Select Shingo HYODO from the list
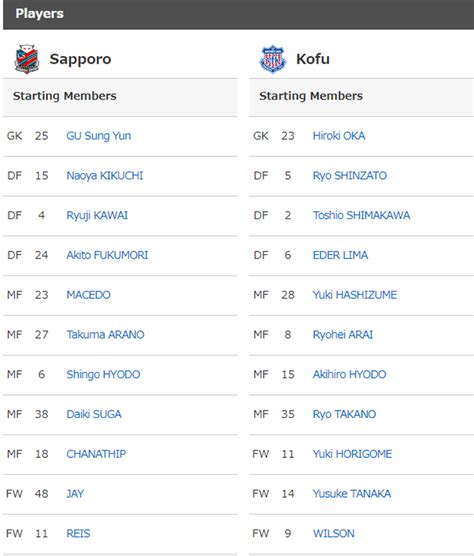 [x=103, y=374]
